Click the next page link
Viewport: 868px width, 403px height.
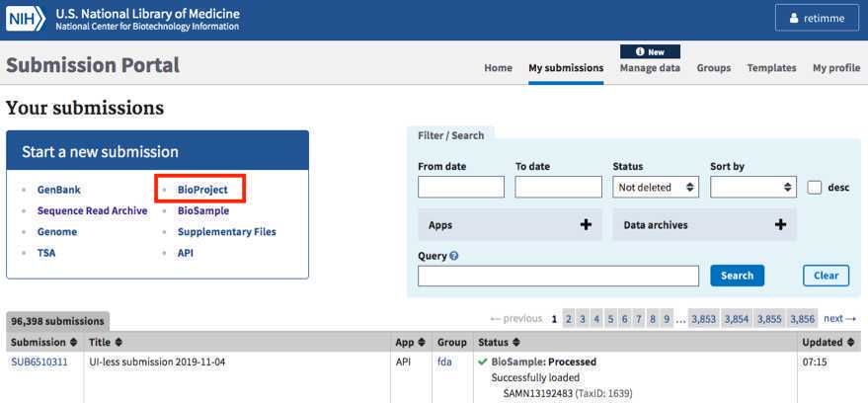(x=839, y=319)
